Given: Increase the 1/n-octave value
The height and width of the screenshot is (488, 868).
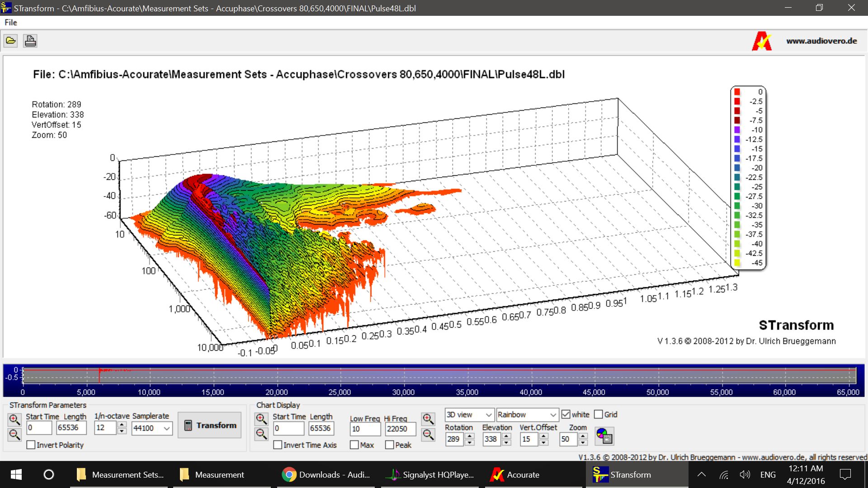Looking at the screenshot, I should 122,425.
